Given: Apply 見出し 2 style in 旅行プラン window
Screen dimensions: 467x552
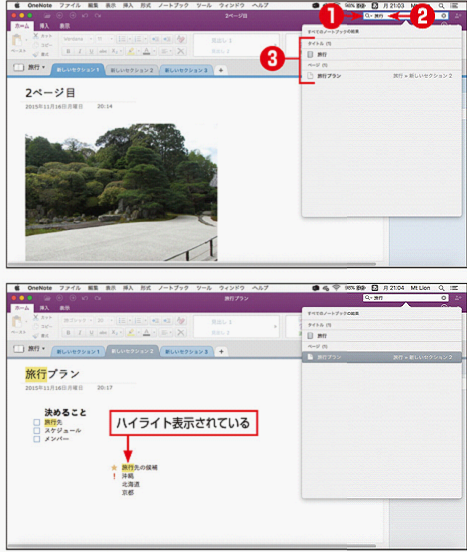Looking at the screenshot, I should coord(220,333).
